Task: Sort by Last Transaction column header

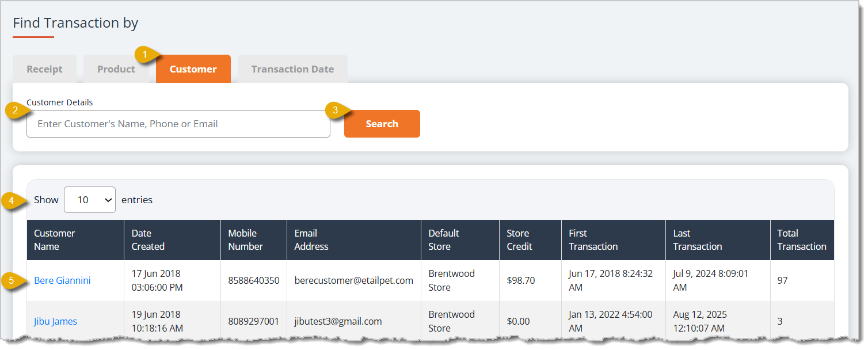Action: 718,240
